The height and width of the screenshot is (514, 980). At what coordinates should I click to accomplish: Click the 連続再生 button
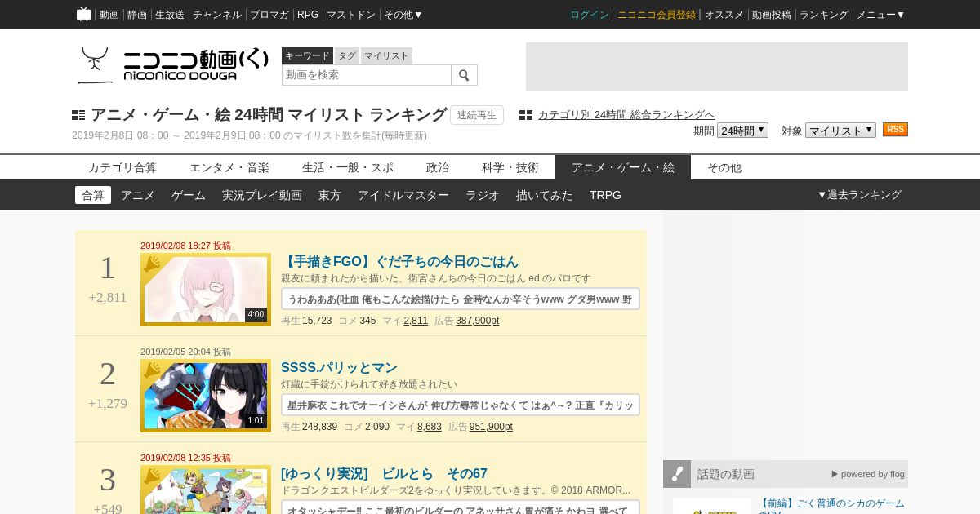point(477,115)
